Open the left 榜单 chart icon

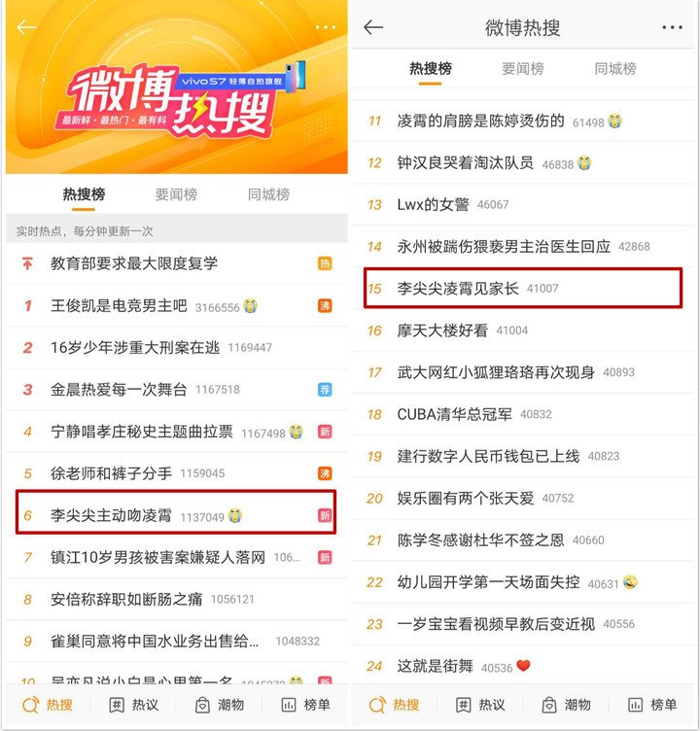pyautogui.click(x=288, y=705)
